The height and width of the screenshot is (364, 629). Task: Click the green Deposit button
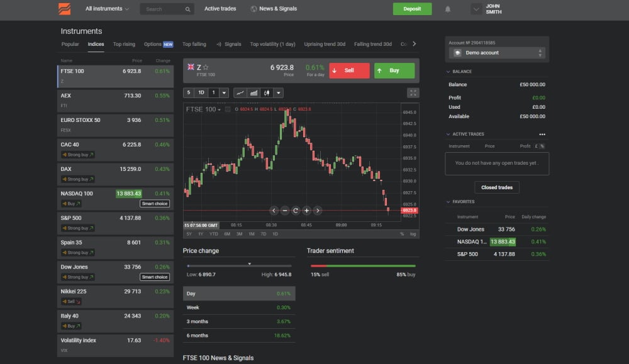coord(413,9)
